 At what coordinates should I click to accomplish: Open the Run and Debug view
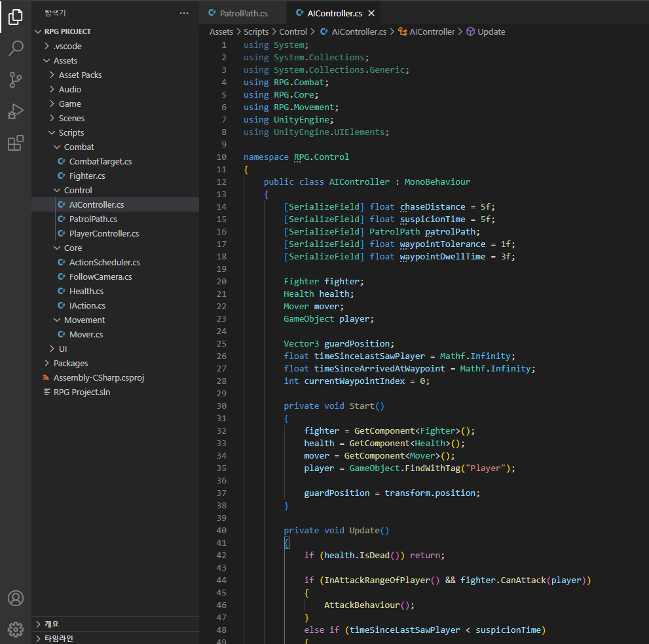tap(16, 112)
